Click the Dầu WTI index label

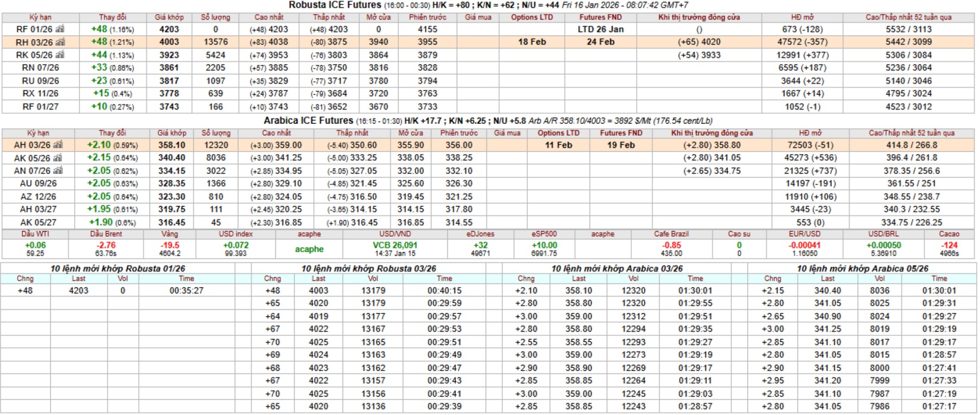pyautogui.click(x=35, y=234)
